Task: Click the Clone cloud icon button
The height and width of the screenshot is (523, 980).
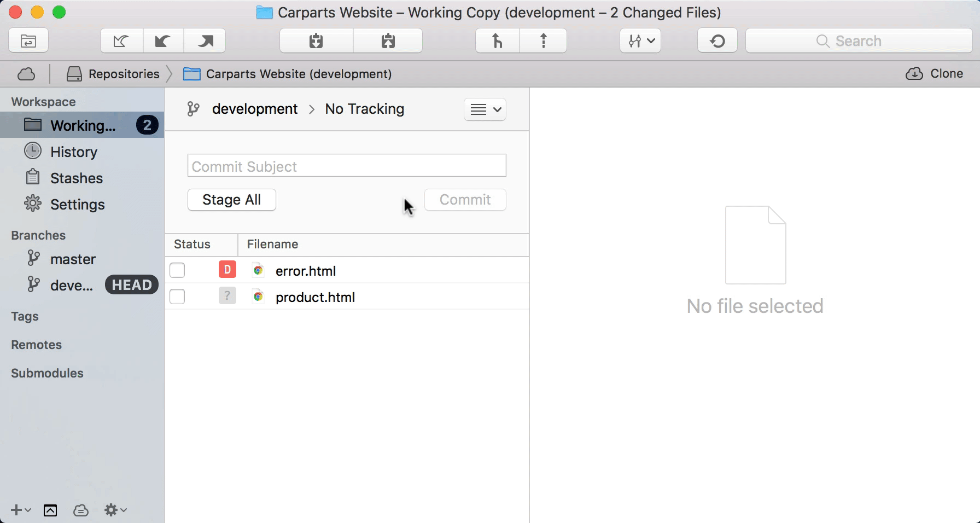Action: click(x=934, y=74)
